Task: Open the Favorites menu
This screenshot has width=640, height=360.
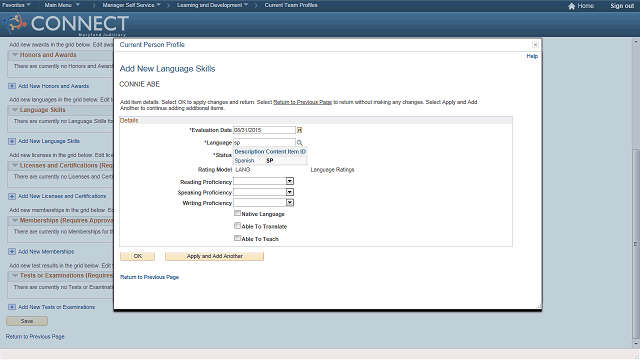Action: (x=16, y=5)
